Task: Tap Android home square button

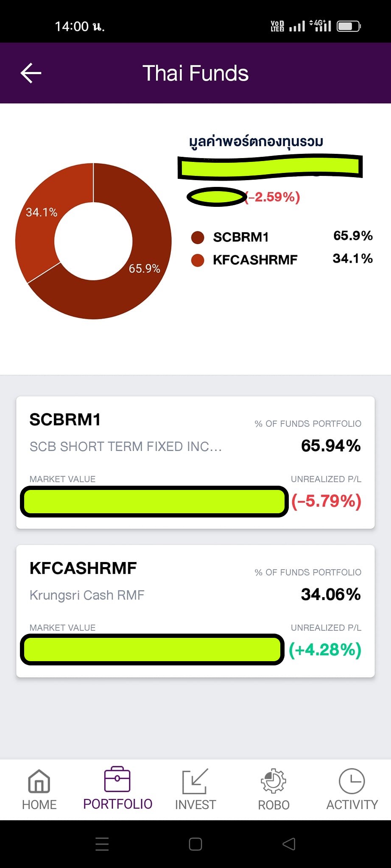Action: [195, 844]
